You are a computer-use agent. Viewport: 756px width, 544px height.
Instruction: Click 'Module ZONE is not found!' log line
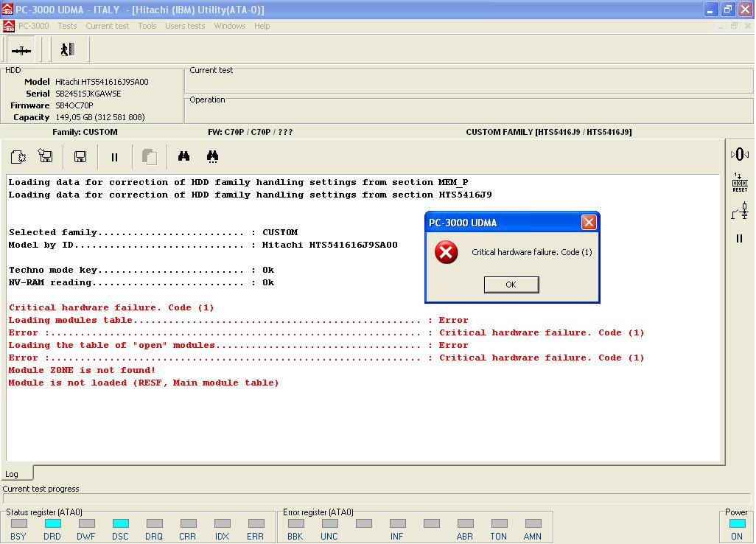coord(82,370)
